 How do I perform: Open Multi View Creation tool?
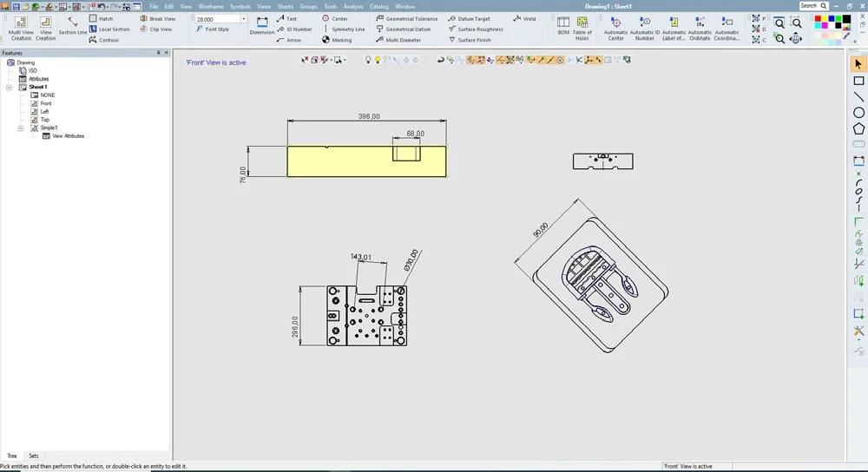[21, 29]
